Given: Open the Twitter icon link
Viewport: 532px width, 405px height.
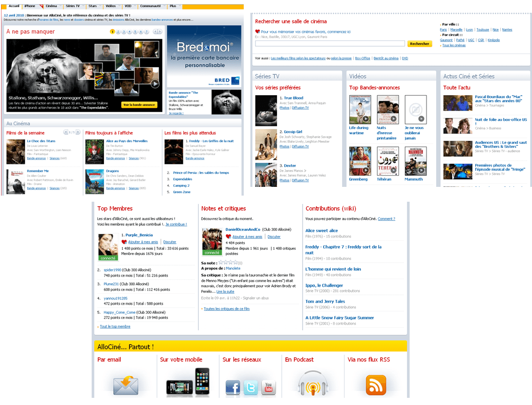Looking at the screenshot, I should pyautogui.click(x=251, y=387).
